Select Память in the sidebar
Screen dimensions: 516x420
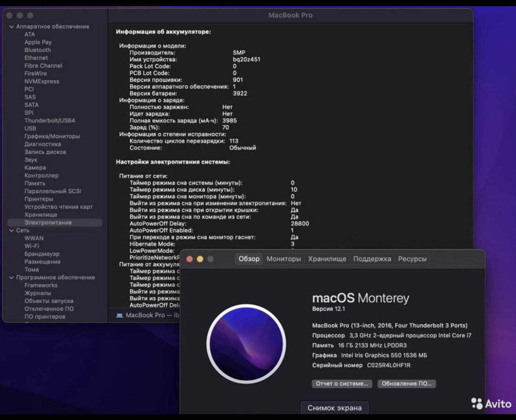pyautogui.click(x=34, y=183)
